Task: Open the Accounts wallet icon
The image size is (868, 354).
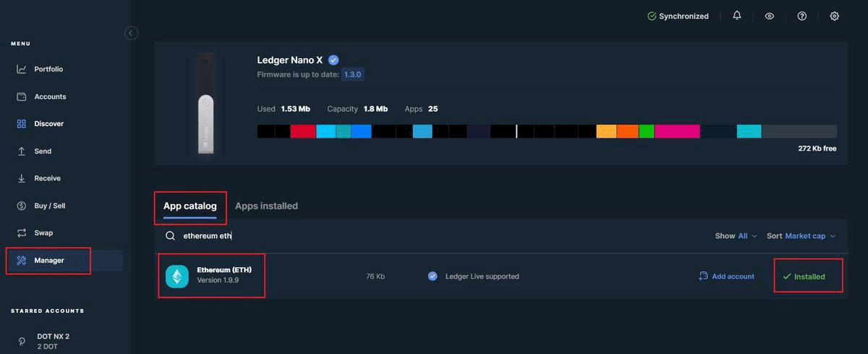Action: point(22,96)
